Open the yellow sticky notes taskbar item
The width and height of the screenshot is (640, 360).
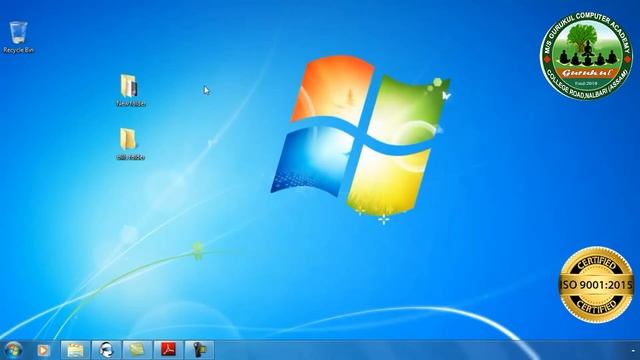pos(137,350)
